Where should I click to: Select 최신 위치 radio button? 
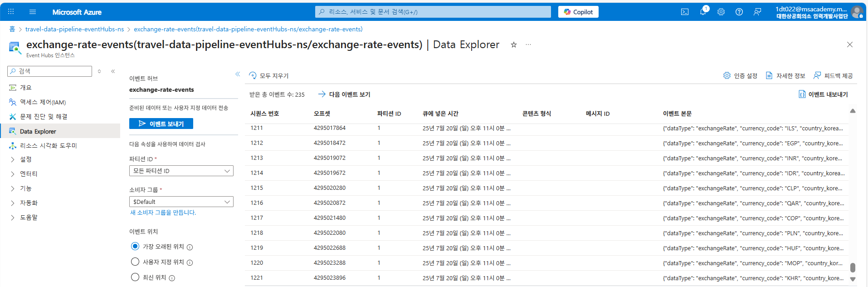[x=135, y=277]
